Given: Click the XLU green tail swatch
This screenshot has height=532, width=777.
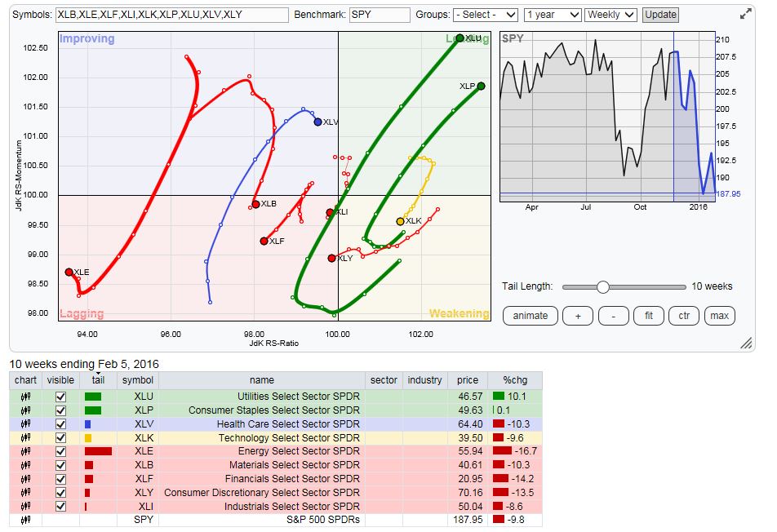Looking at the screenshot, I should click(93, 397).
